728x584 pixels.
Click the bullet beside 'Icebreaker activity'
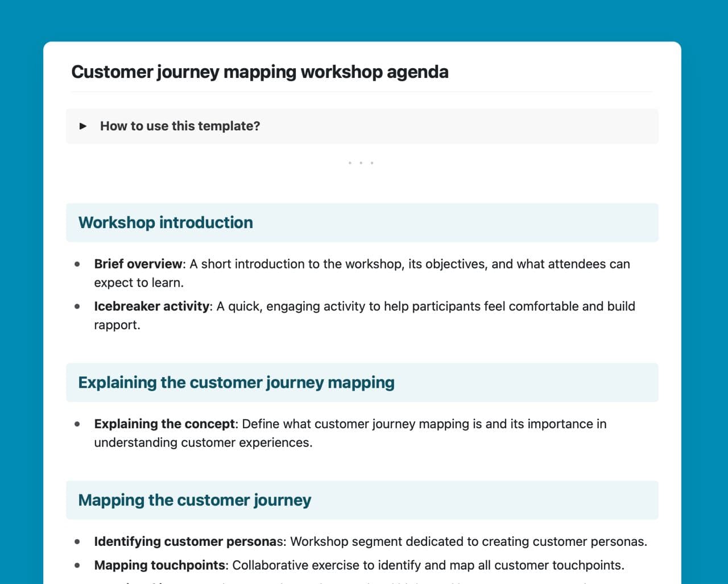pyautogui.click(x=77, y=306)
